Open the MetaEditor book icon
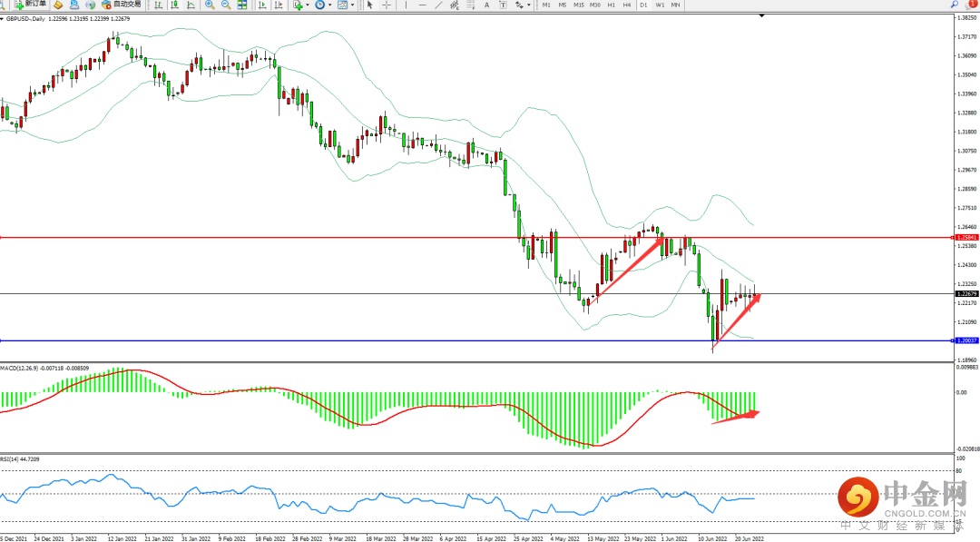The height and width of the screenshot is (542, 980). (x=58, y=5)
